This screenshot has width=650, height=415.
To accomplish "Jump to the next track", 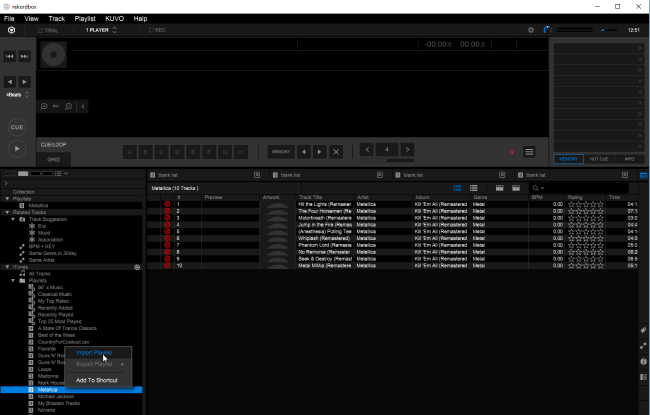I will point(24,56).
